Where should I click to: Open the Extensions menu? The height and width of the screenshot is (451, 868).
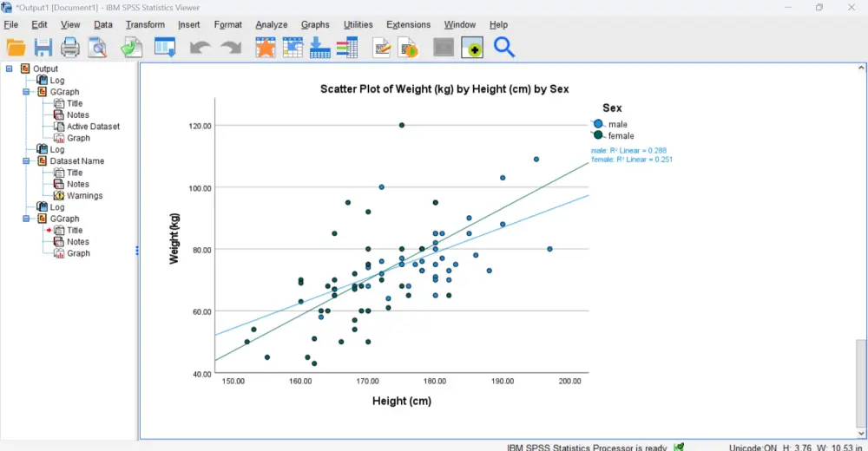(408, 25)
